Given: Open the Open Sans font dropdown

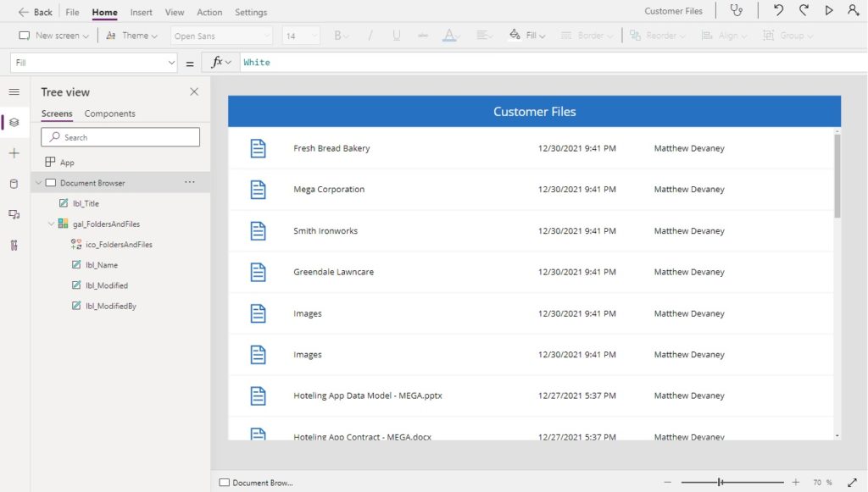Looking at the screenshot, I should [221, 36].
